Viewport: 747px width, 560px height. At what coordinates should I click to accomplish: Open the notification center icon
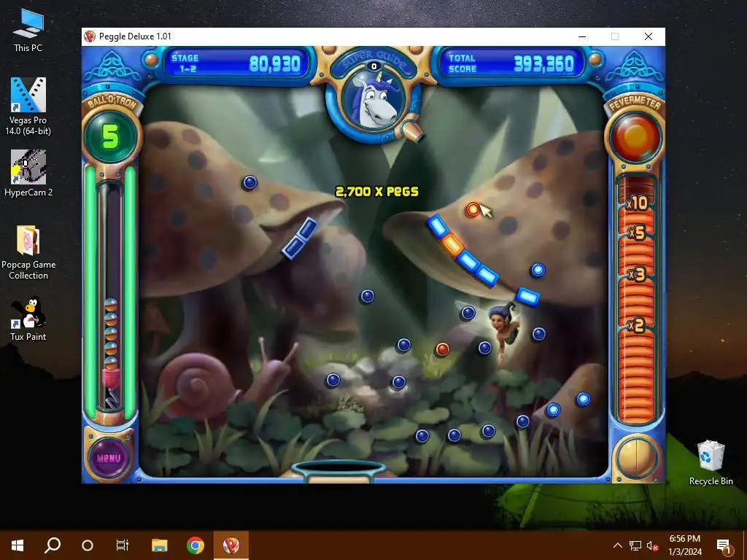tap(724, 545)
